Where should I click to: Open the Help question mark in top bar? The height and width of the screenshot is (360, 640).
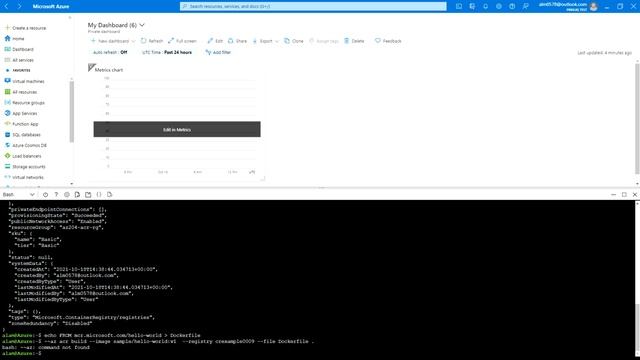(512, 7)
